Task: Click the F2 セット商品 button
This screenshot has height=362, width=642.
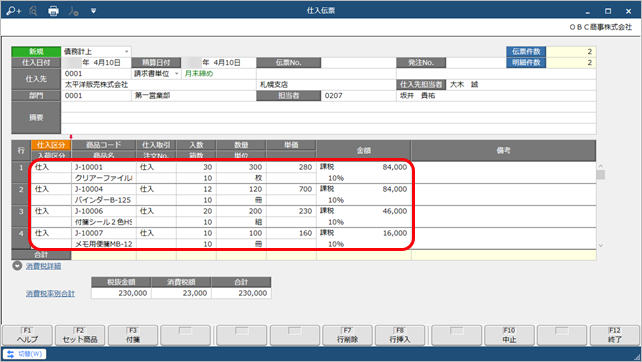Action: pyautogui.click(x=80, y=335)
